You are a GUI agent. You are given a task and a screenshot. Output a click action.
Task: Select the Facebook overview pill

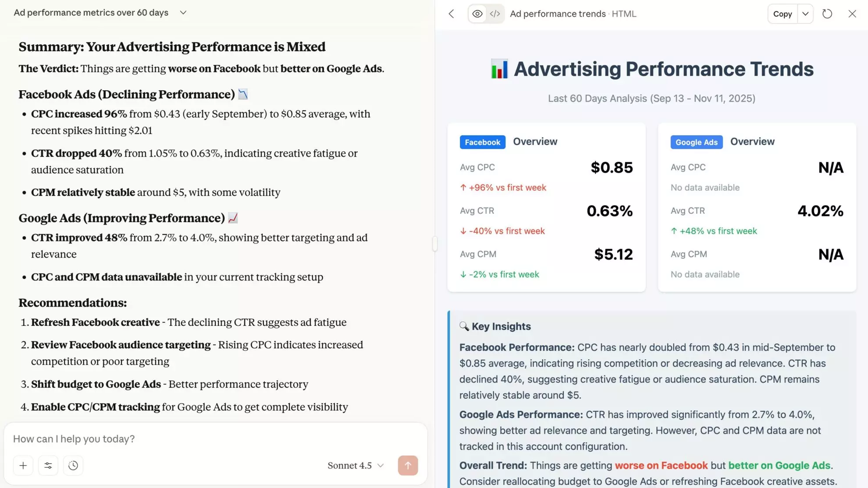tap(482, 142)
